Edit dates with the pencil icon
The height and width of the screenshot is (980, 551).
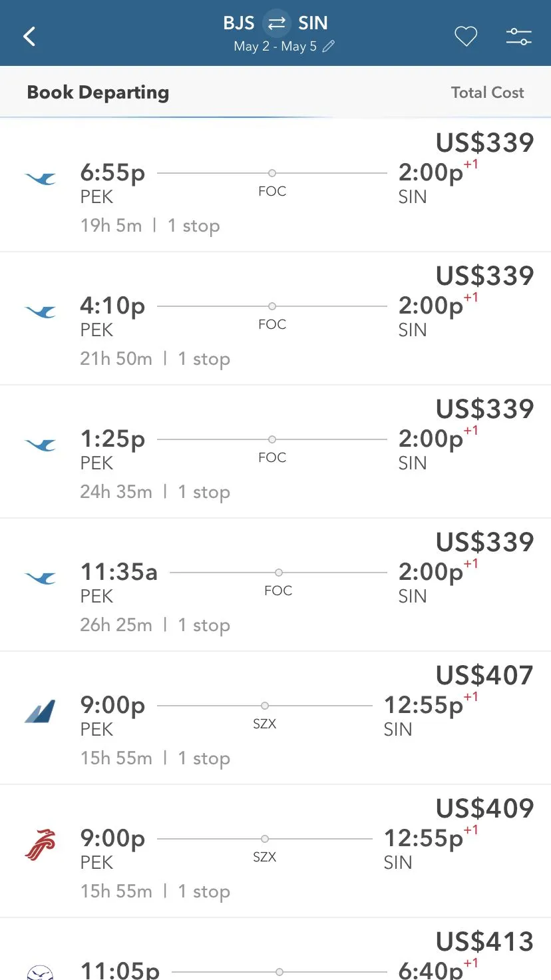click(x=329, y=47)
